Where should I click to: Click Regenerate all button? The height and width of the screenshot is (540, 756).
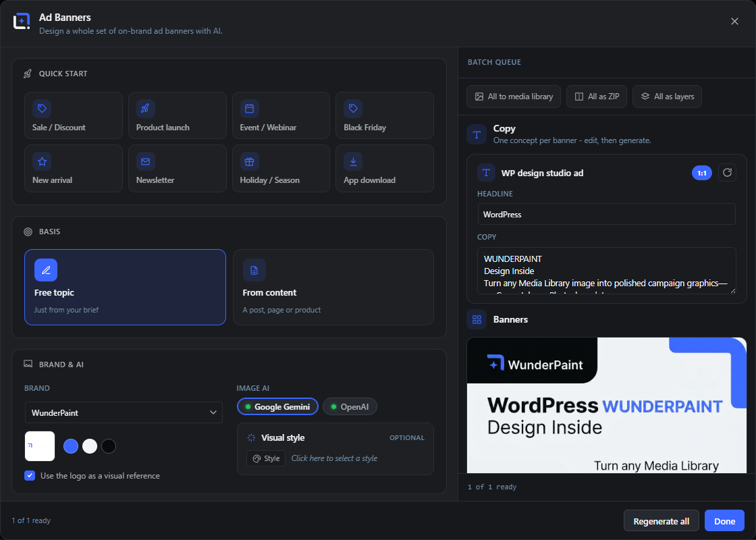pos(661,520)
